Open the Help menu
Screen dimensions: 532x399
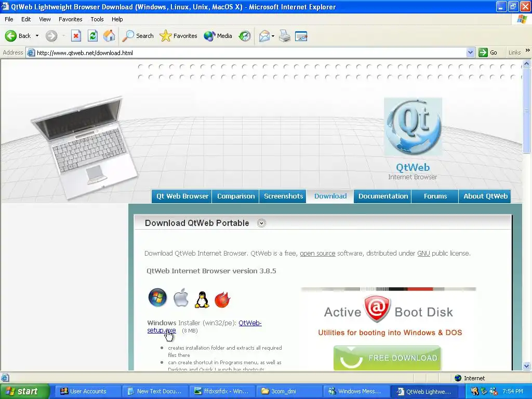tap(117, 19)
